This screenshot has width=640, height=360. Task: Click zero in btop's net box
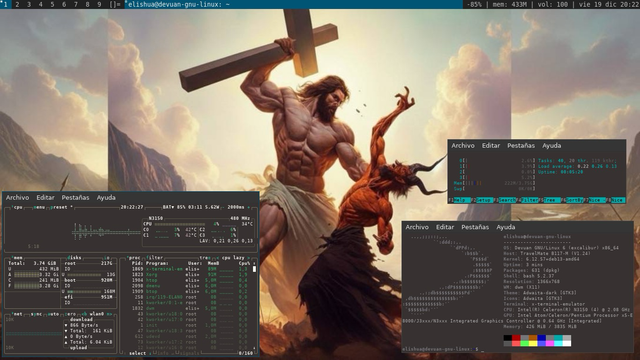(71, 314)
